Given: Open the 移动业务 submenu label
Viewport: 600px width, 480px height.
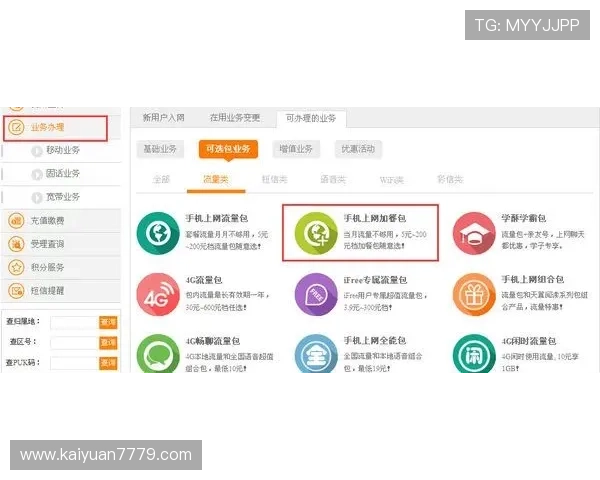Looking at the screenshot, I should [x=63, y=150].
